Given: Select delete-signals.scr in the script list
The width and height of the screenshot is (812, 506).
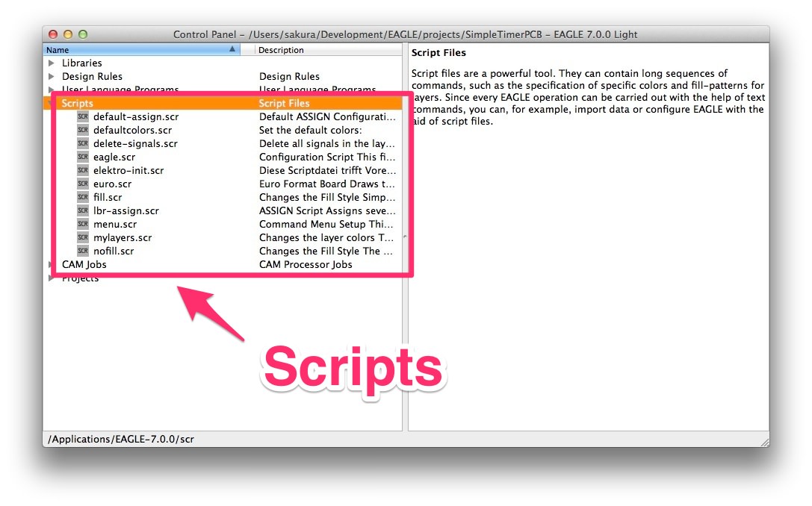Looking at the screenshot, I should click(x=136, y=144).
